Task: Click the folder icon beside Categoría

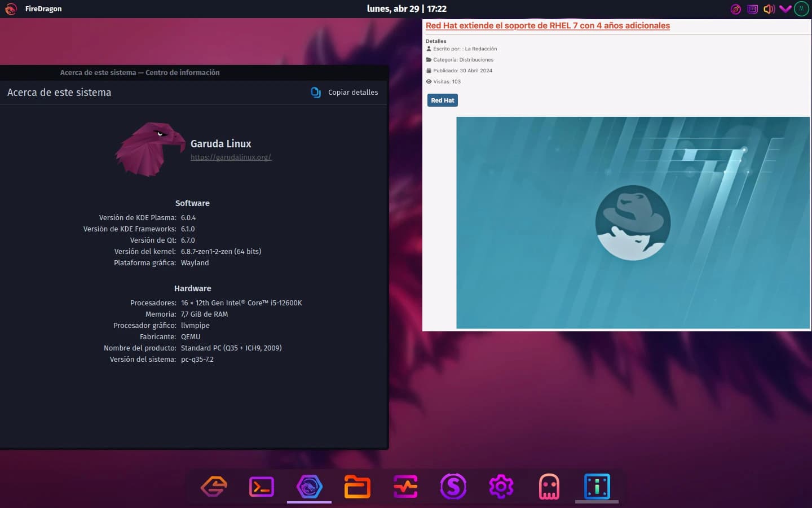Action: [x=429, y=60]
